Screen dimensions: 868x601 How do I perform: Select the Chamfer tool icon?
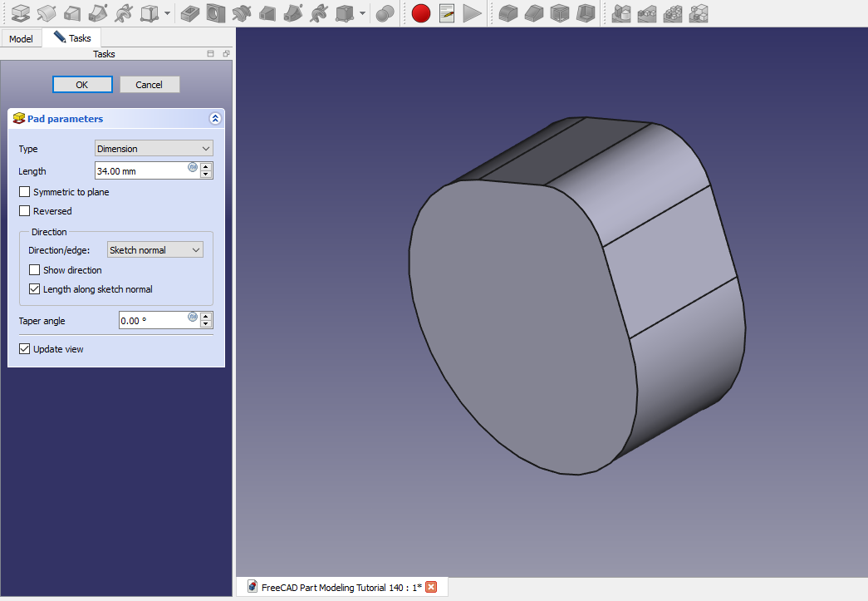coord(534,13)
